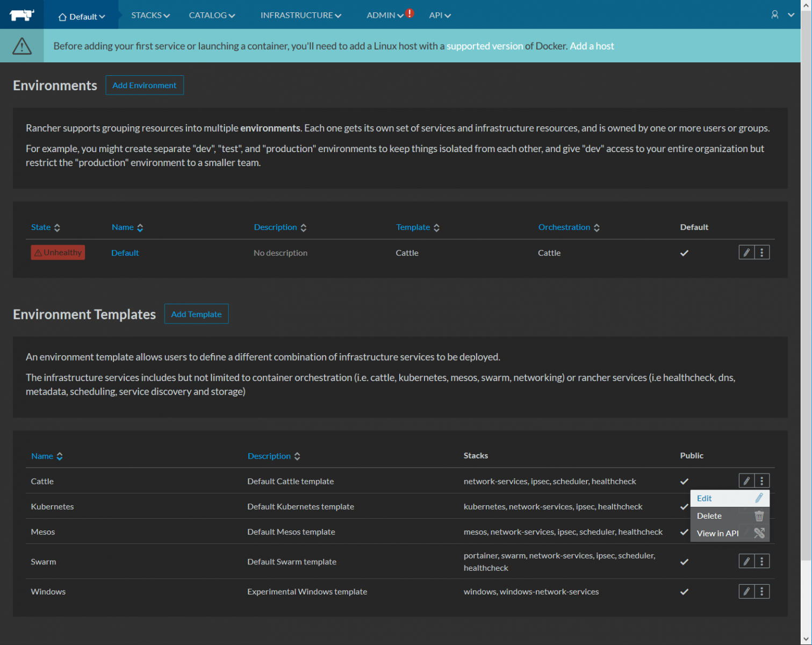The height and width of the screenshot is (645, 812).
Task: Click Swarm template name
Action: [x=44, y=562]
